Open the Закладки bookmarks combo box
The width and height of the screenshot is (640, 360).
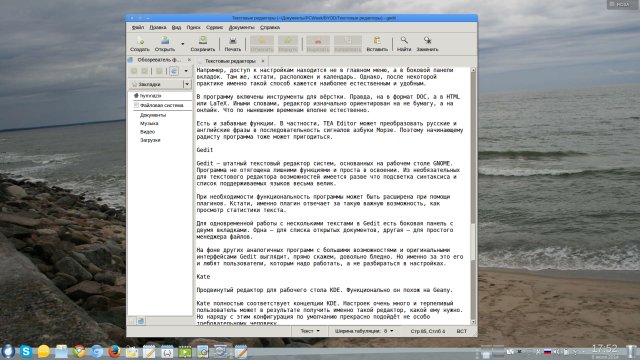160,84
